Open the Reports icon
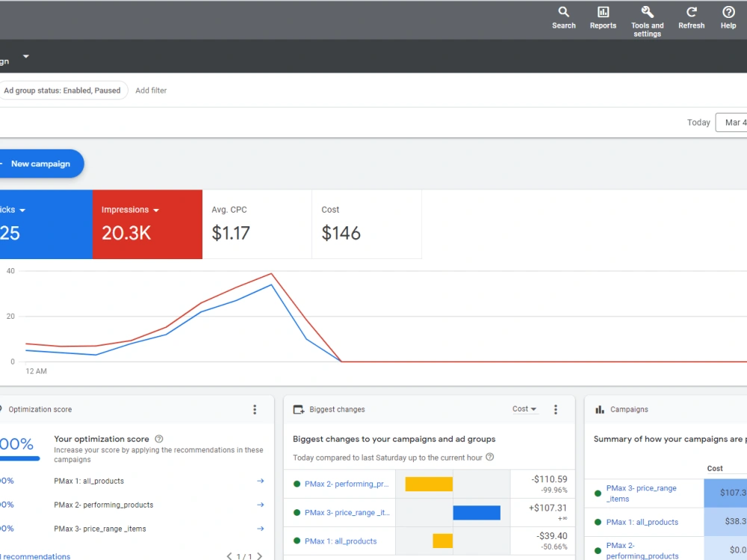 click(603, 13)
